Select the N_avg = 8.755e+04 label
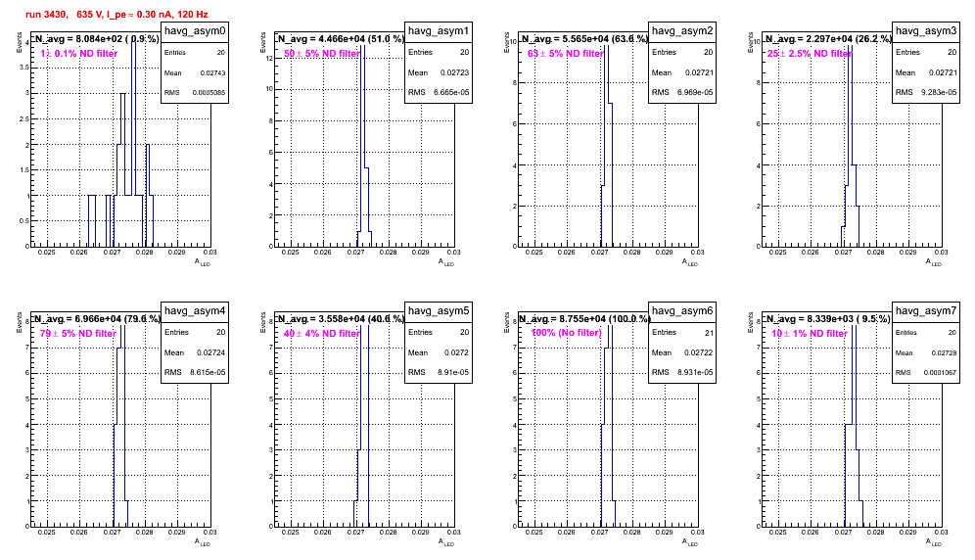The width and height of the screenshot is (975, 560). tap(584, 319)
